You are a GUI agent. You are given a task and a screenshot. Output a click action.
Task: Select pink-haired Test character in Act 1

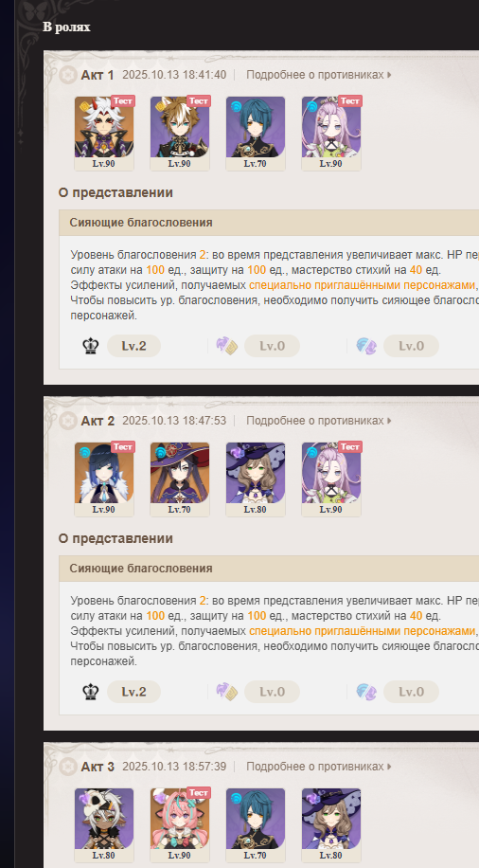pyautogui.click(x=331, y=133)
